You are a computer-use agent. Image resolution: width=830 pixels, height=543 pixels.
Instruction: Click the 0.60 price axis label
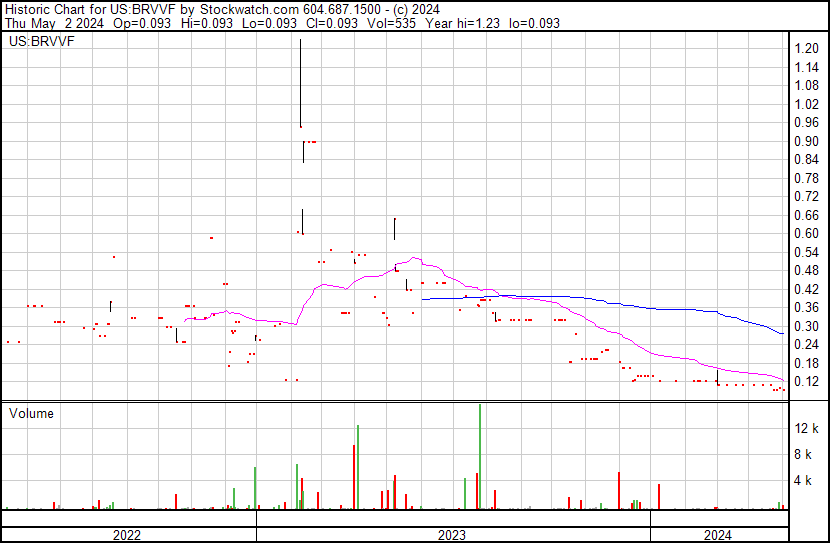[806, 233]
